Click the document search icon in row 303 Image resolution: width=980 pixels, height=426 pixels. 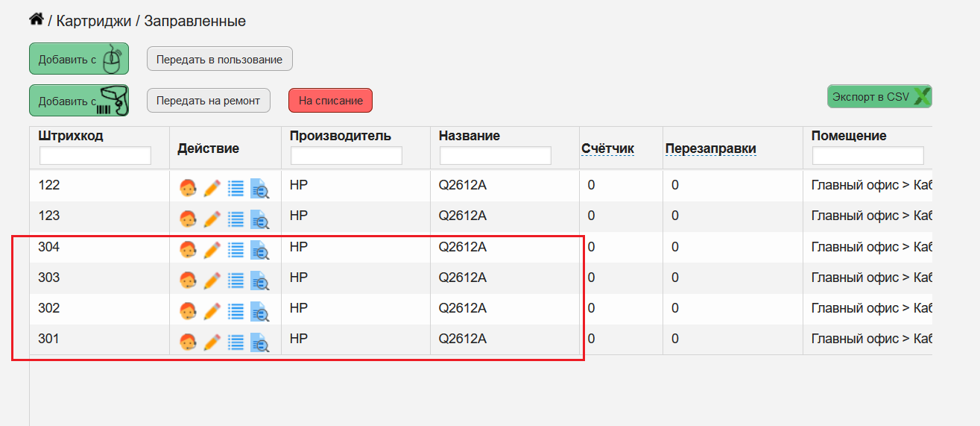[259, 281]
